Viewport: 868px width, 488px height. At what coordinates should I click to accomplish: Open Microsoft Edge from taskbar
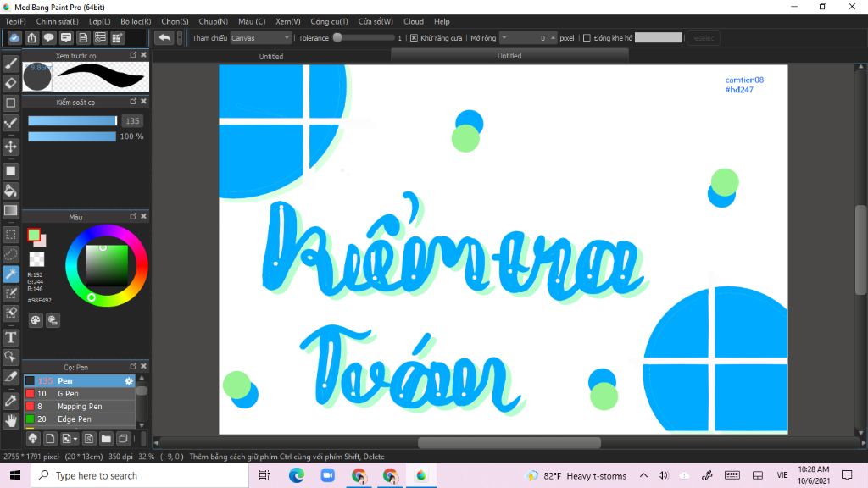[296, 475]
